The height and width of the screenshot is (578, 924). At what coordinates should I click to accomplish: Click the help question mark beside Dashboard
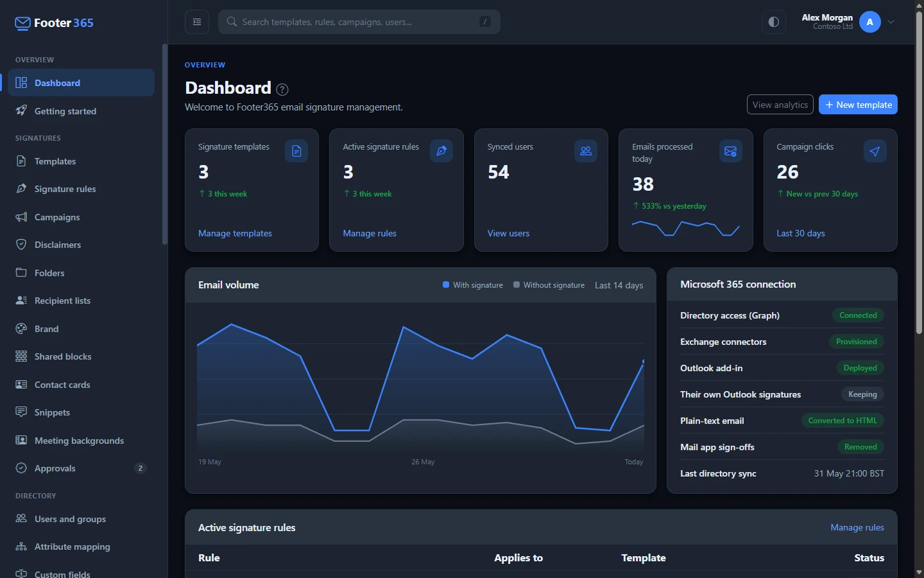pyautogui.click(x=282, y=89)
